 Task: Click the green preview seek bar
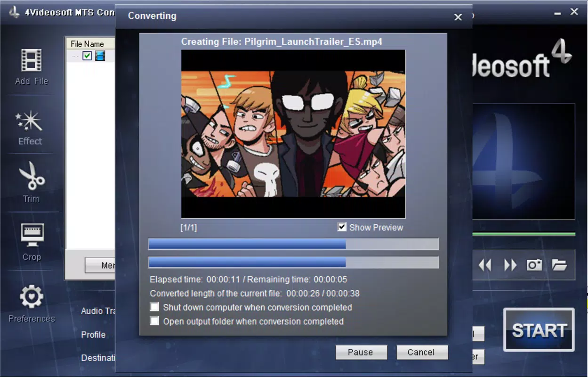point(524,234)
